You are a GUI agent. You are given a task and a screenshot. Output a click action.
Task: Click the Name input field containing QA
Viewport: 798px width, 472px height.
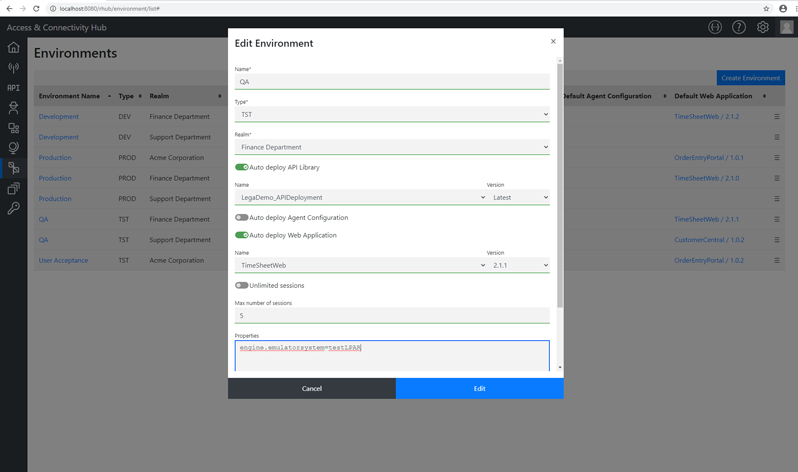[392, 81]
